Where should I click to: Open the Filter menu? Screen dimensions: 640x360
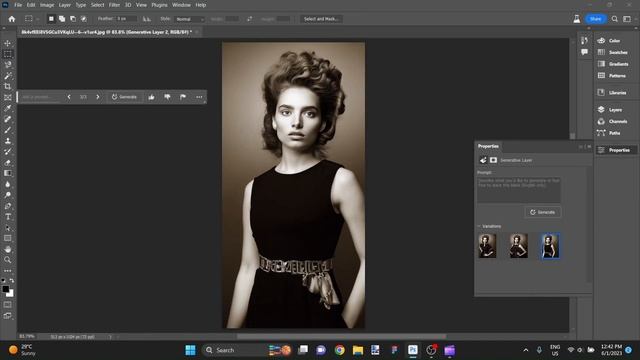[114, 5]
